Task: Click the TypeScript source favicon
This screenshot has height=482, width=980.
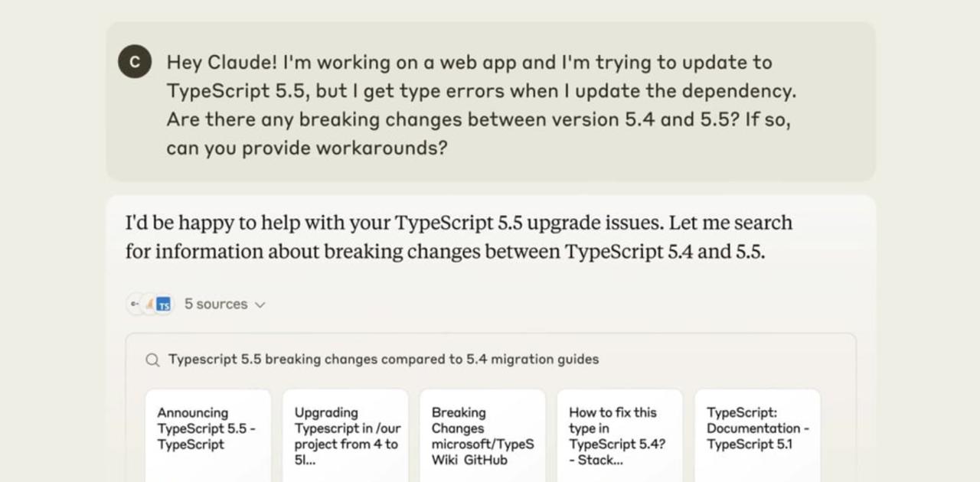Action: point(163,305)
